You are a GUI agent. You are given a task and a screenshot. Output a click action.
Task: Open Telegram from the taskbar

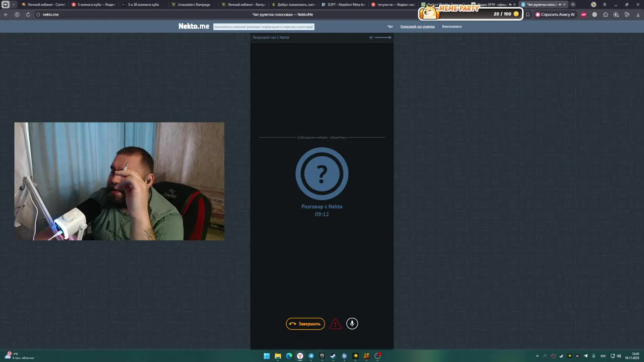pos(311,356)
